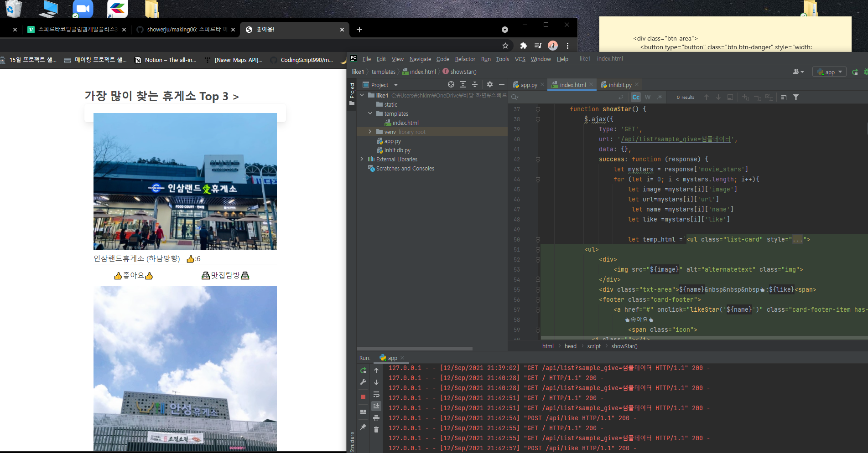Image resolution: width=868 pixels, height=453 pixels.
Task: Click the 안성휴게소 rest area photo
Action: tap(185, 369)
